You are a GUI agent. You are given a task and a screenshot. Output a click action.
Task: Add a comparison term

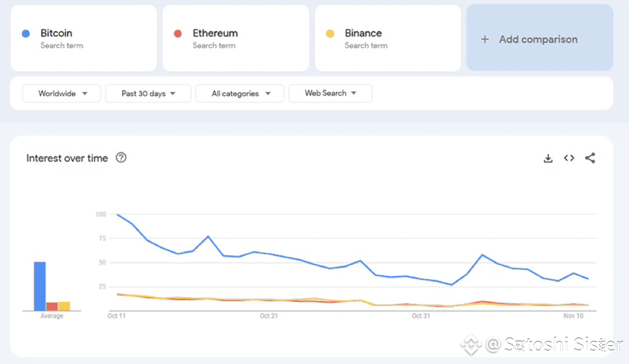click(539, 39)
